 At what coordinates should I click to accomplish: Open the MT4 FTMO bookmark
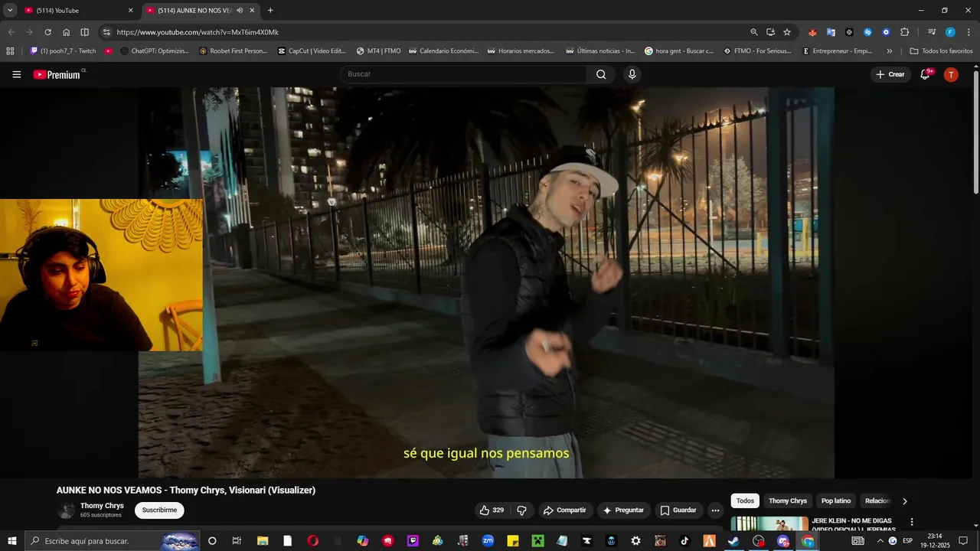378,51
